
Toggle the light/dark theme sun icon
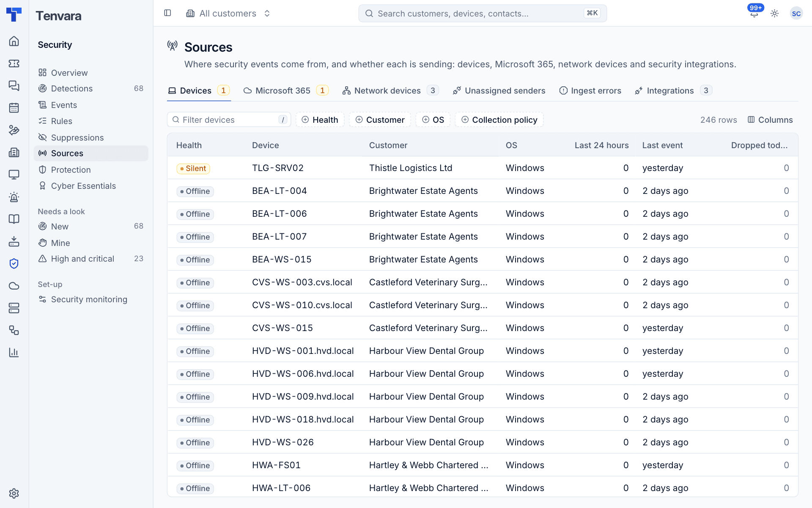point(775,13)
